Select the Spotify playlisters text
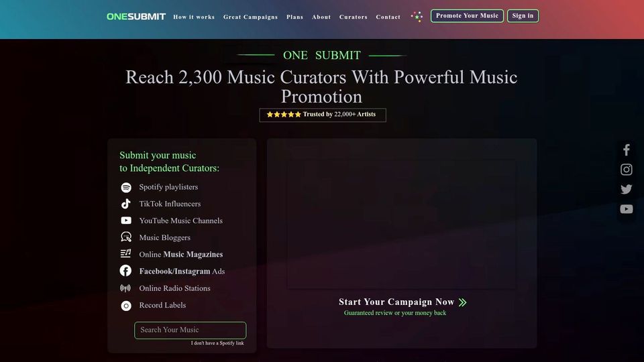Viewport: 644px width, 362px height. (168, 187)
